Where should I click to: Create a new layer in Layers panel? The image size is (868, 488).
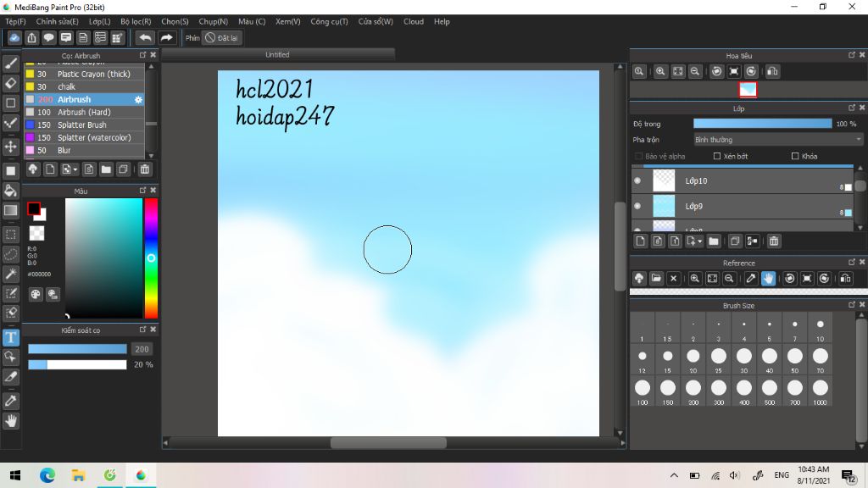coord(641,241)
